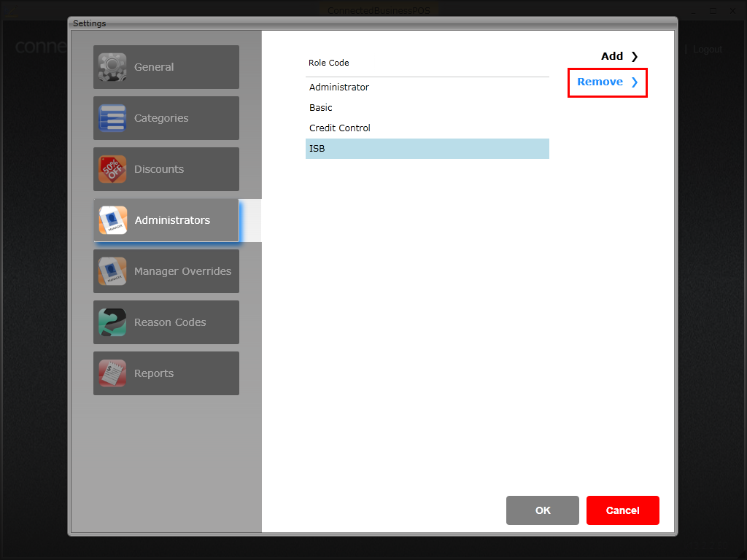
Task: Click the Categories list icon
Action: click(112, 118)
